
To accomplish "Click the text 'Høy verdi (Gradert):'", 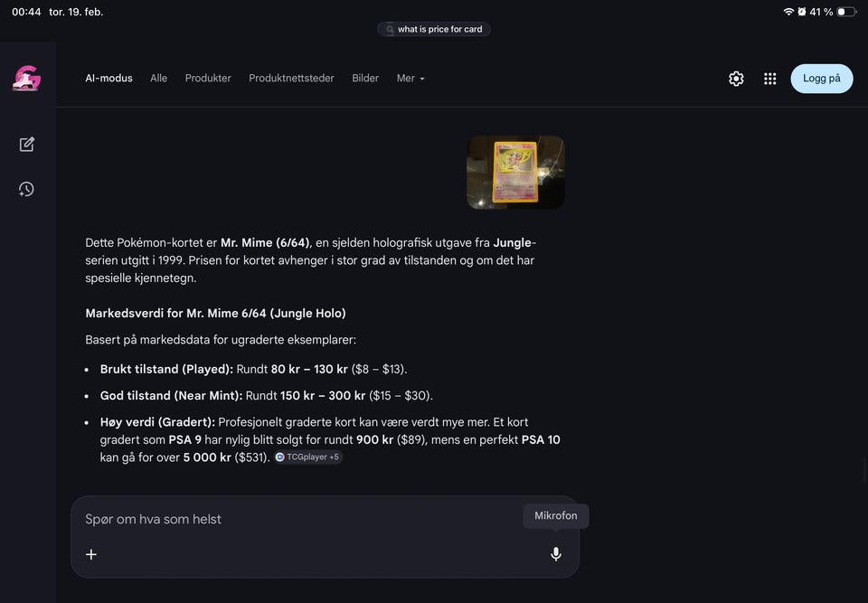I will pos(157,422).
